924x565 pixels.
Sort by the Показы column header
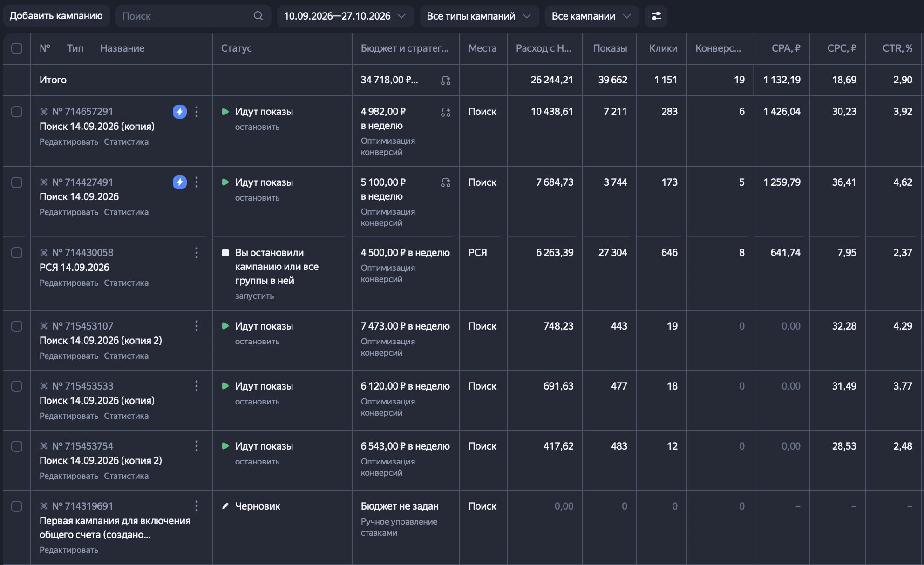coord(610,48)
